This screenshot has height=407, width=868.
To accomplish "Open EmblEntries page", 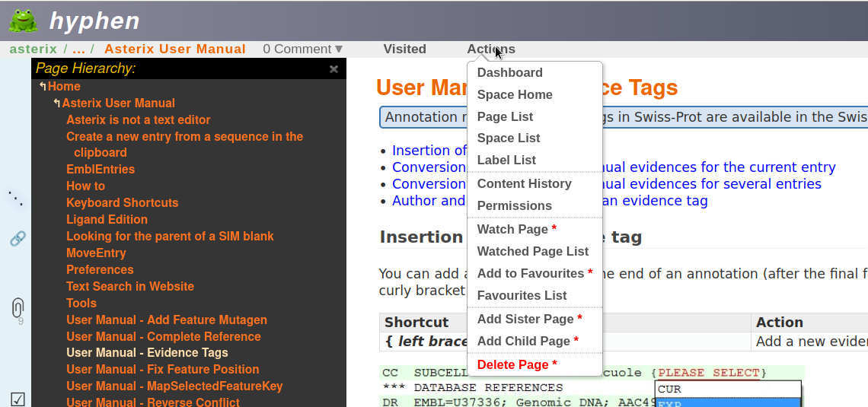I will pos(101,169).
